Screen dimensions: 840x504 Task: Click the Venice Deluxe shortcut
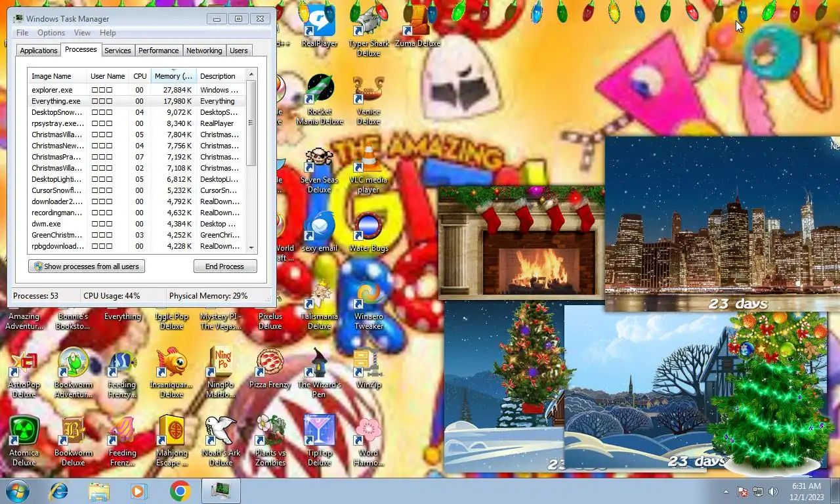click(368, 99)
